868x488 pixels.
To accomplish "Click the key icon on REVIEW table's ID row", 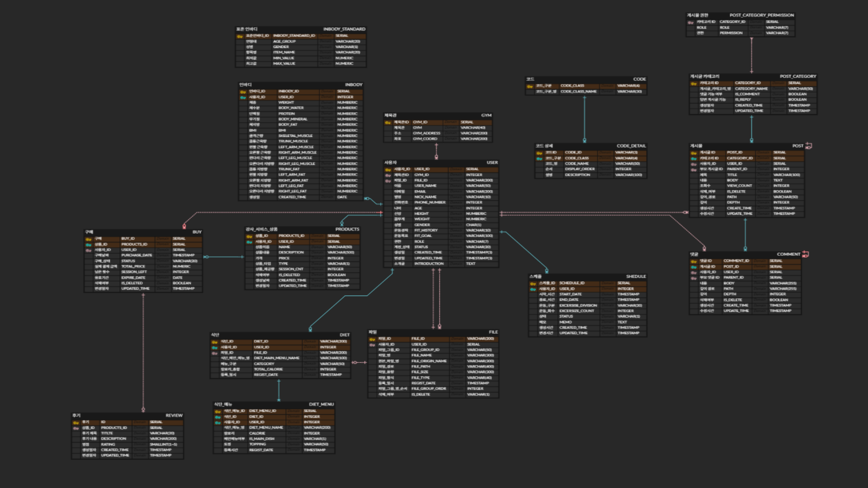I will pyautogui.click(x=75, y=422).
